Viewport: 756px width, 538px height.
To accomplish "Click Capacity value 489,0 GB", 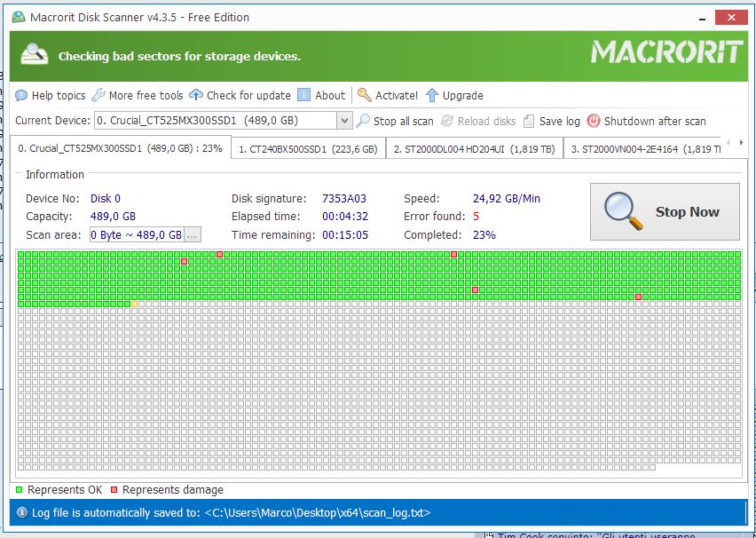I will 114,216.
